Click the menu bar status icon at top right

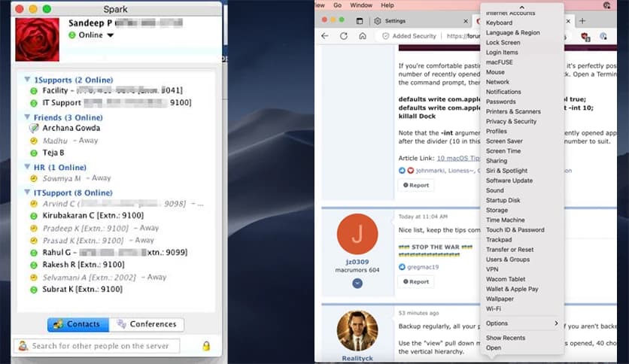607,5
